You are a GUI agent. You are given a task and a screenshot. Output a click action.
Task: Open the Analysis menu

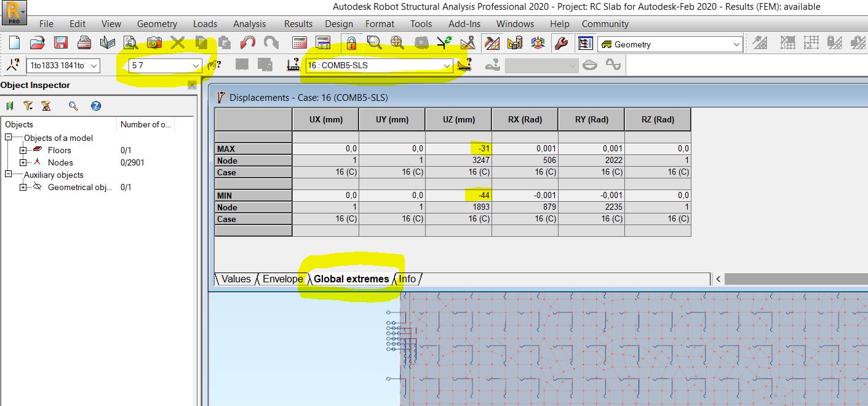click(250, 24)
